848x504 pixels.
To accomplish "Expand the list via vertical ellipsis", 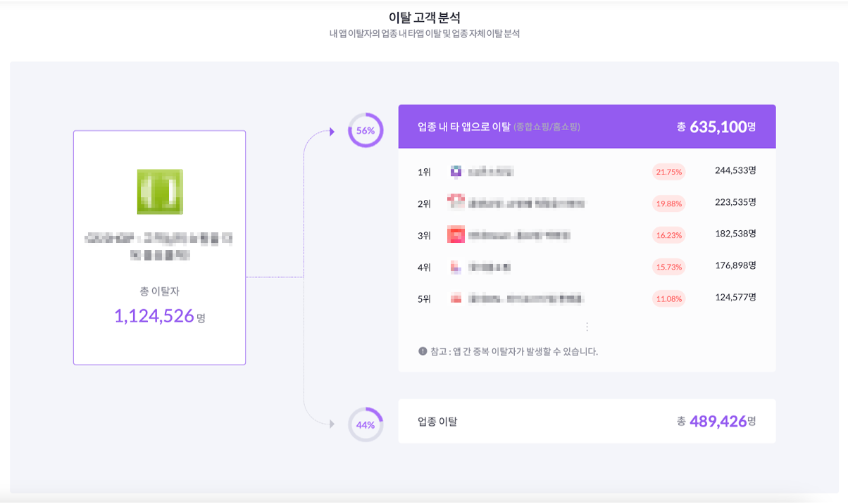I will (587, 327).
